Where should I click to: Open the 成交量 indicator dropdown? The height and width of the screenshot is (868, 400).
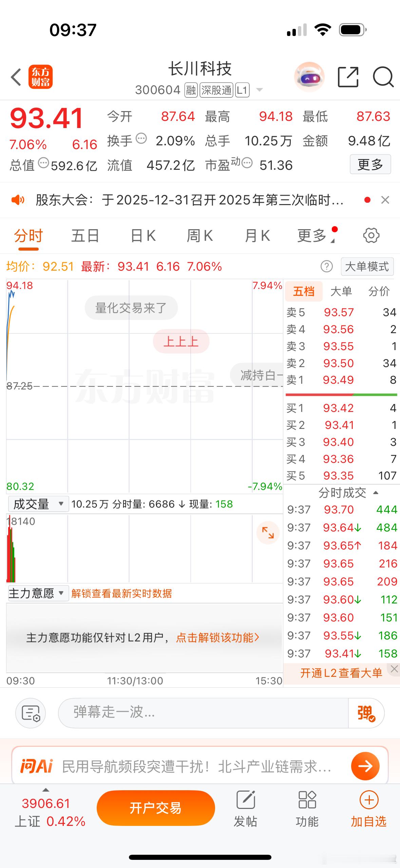[x=38, y=504]
